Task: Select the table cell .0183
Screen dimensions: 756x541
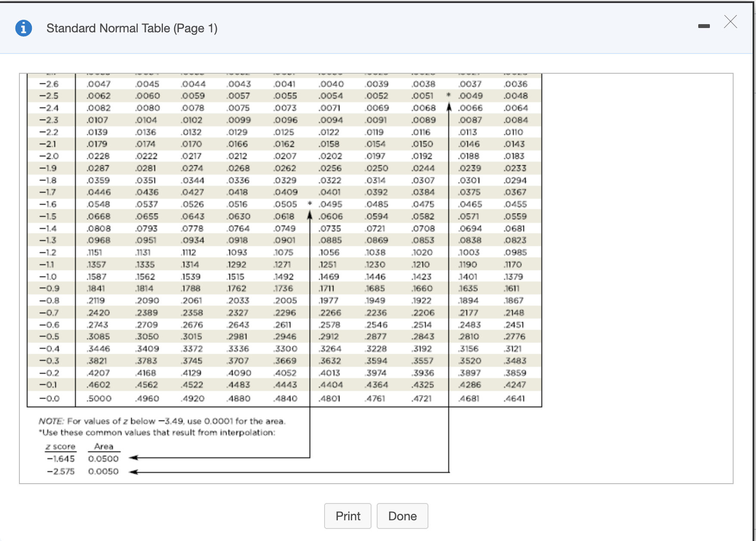Action: pos(514,156)
